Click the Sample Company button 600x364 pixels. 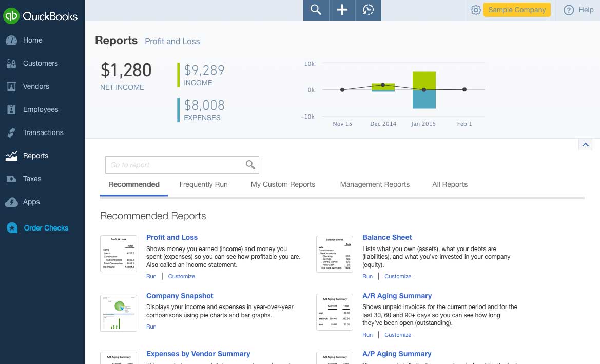click(x=516, y=10)
